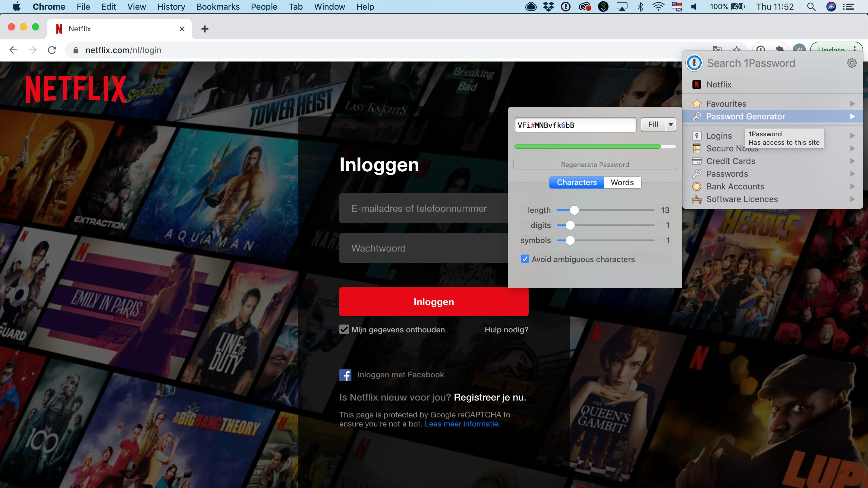Click the Favourites star icon
The width and height of the screenshot is (868, 488).
pyautogui.click(x=697, y=103)
